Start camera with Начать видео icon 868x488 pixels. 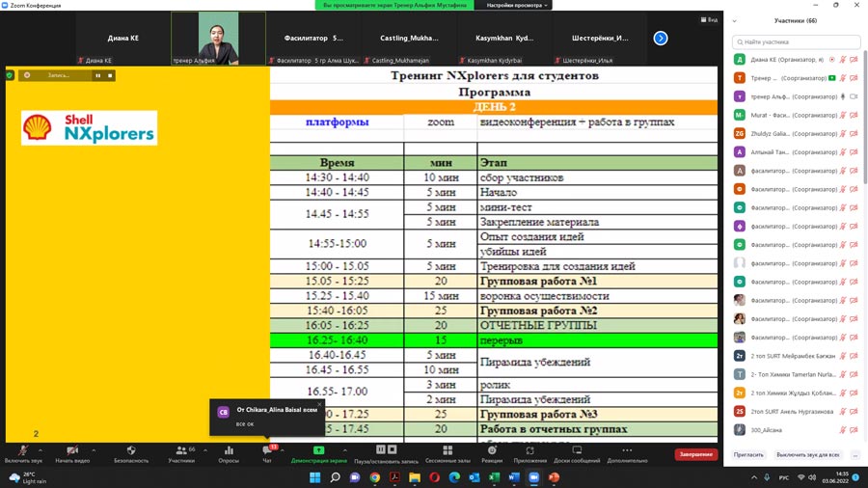click(72, 451)
